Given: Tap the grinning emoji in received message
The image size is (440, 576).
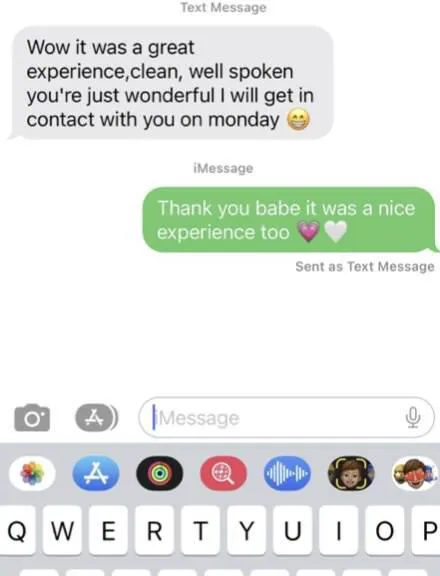Looking at the screenshot, I should [x=298, y=120].
